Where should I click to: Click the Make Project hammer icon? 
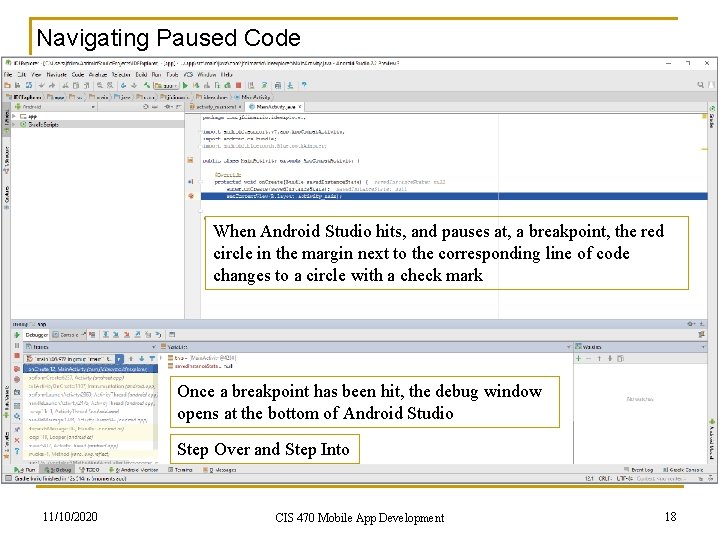pos(146,85)
